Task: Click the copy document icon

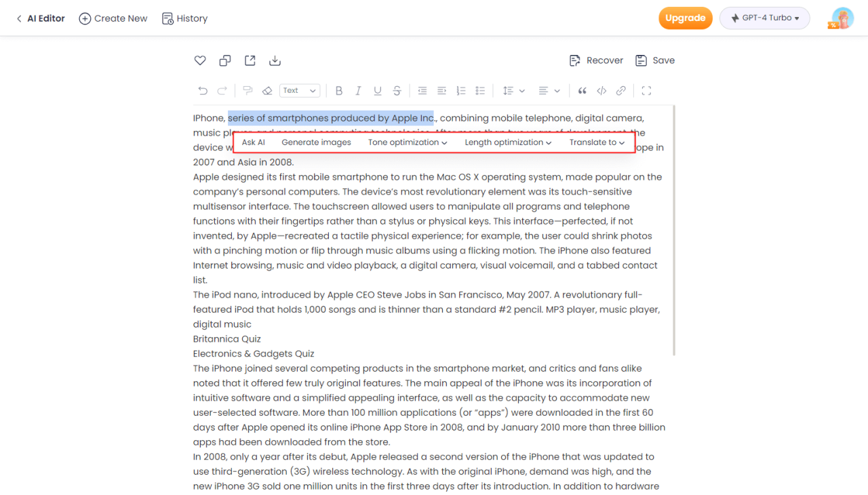Action: [225, 61]
